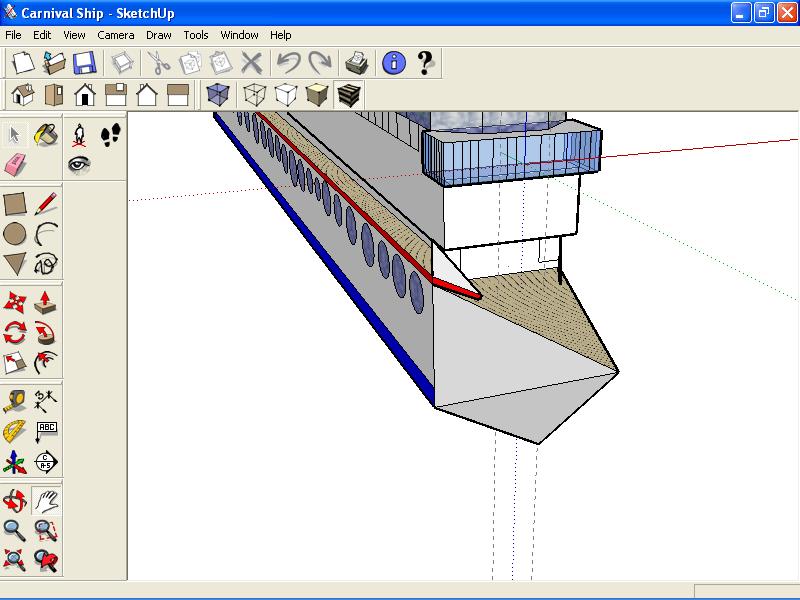Select the Pencil line tool
800x600 pixels.
tap(46, 204)
